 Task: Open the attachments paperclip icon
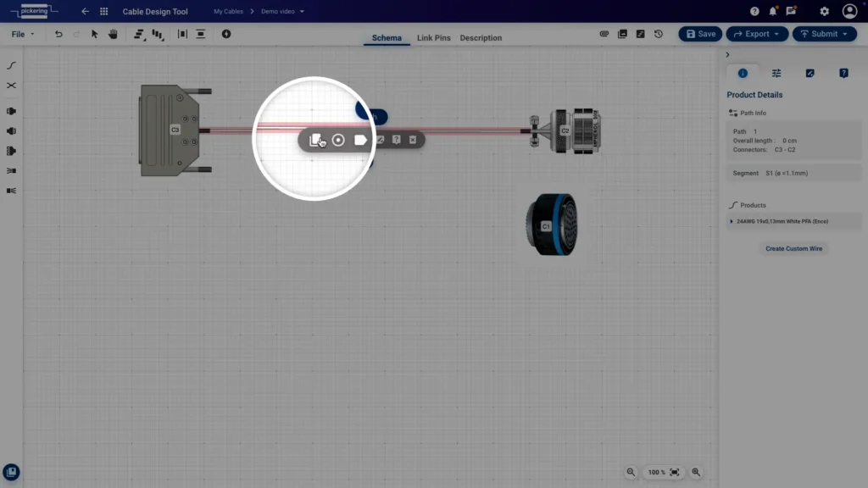point(604,34)
